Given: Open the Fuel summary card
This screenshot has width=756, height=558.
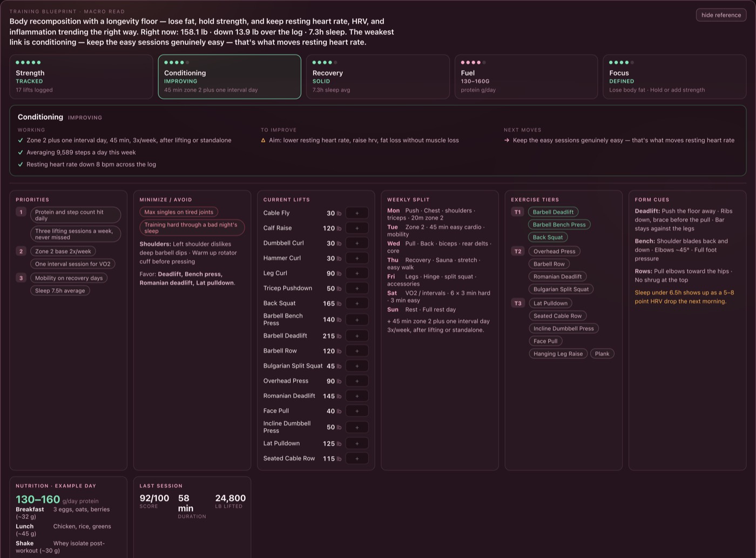Looking at the screenshot, I should [x=526, y=77].
